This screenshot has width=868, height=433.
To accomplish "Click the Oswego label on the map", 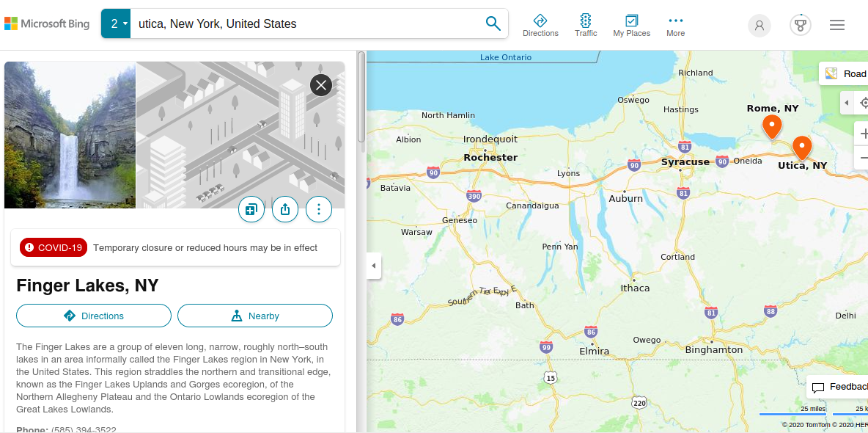I will tap(633, 101).
